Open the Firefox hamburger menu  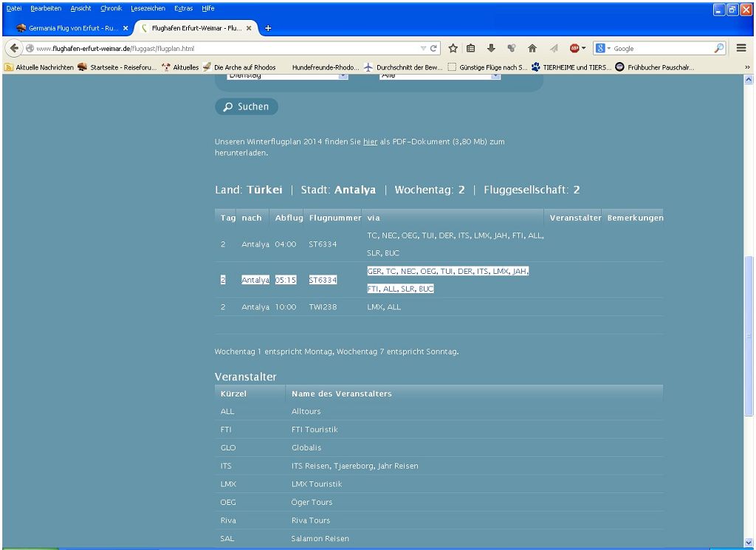741,48
